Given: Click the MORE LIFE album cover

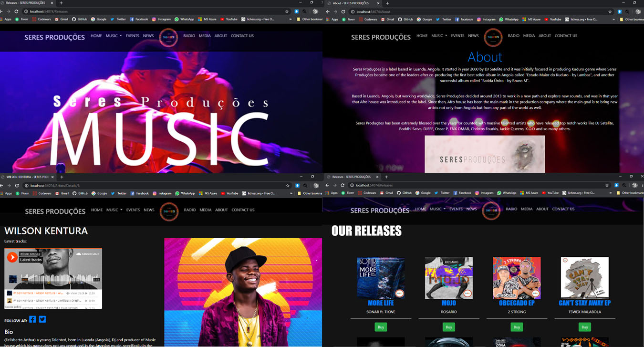Looking at the screenshot, I should point(381,278).
